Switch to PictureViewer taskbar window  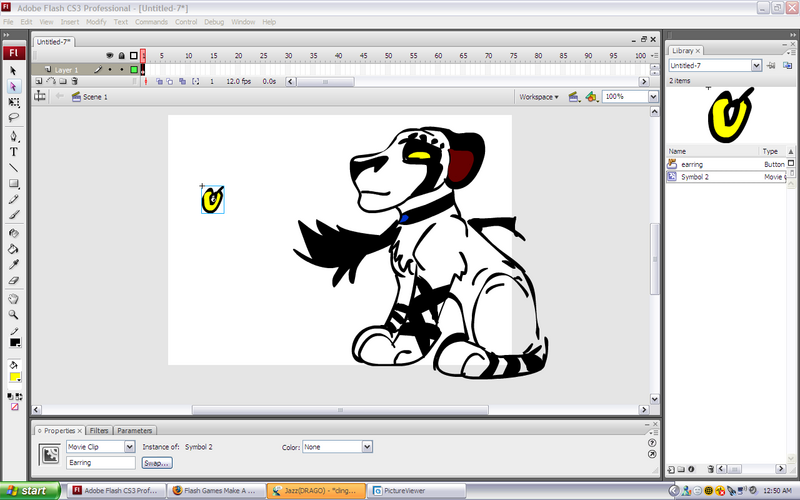point(416,491)
